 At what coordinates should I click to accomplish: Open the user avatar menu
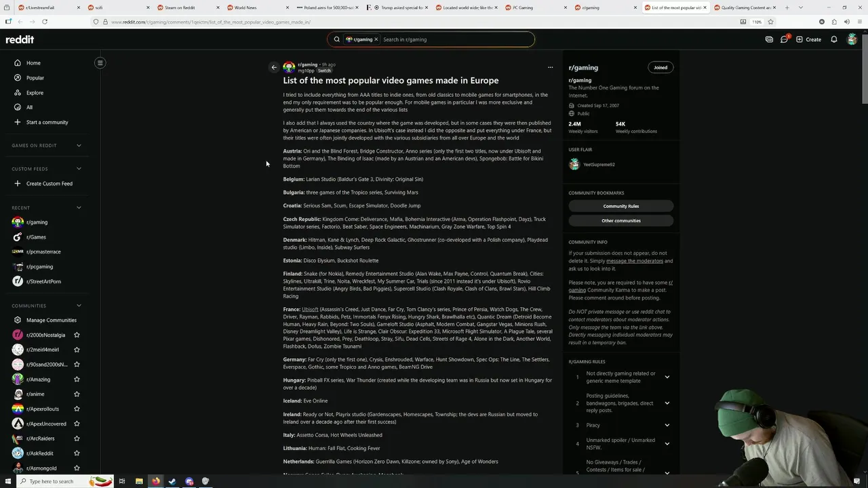(x=852, y=39)
